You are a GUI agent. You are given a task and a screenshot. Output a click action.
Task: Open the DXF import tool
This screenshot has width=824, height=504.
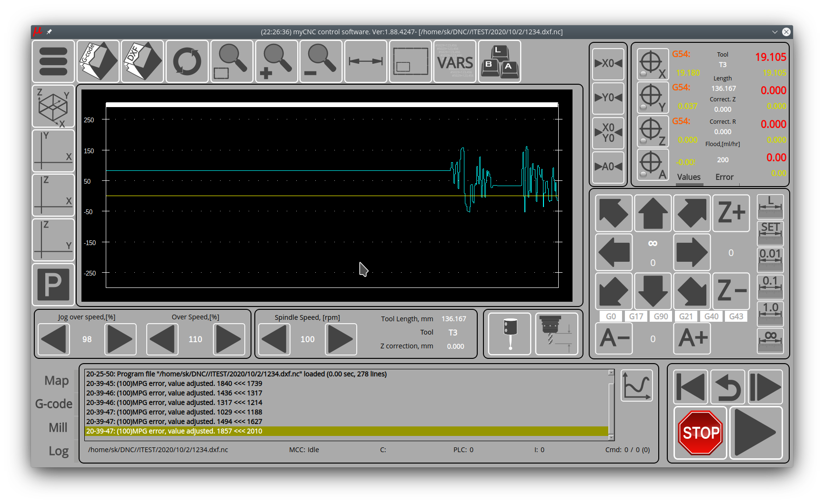click(142, 61)
